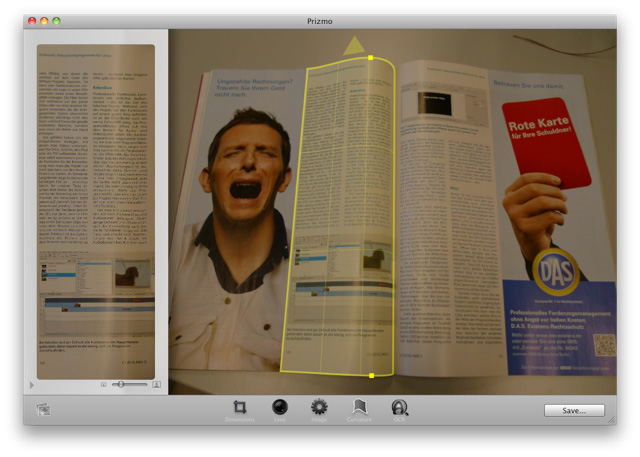Viewport: 640px width, 457px height.
Task: Click the corrected page preview thumbnail
Action: [96, 211]
